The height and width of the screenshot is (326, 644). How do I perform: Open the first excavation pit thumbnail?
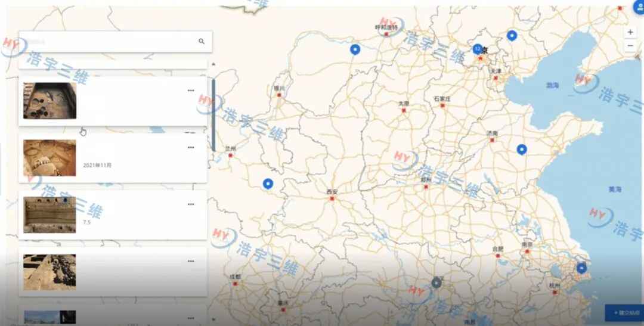coord(50,101)
